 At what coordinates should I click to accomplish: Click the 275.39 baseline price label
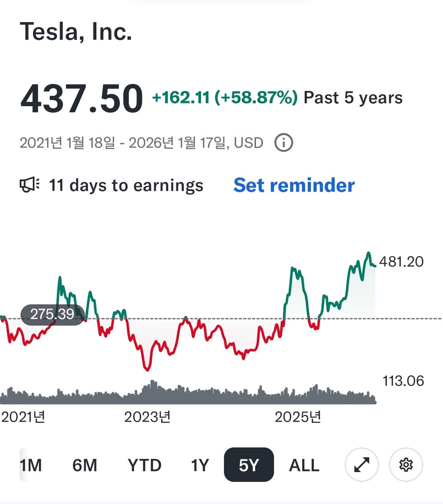[x=53, y=314]
